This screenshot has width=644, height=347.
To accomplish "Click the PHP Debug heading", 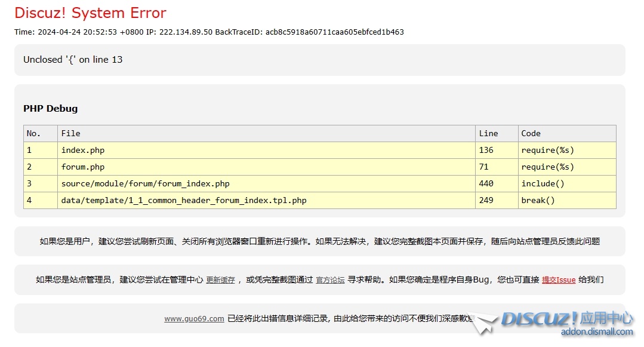I will click(x=51, y=108).
